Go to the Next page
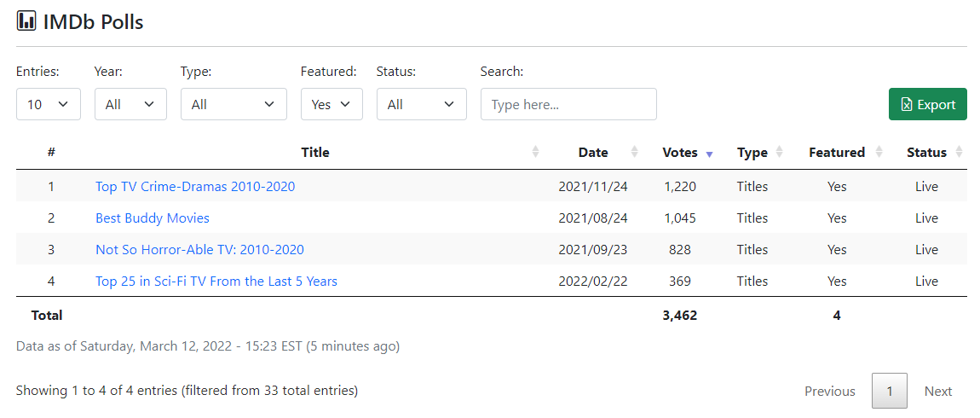Viewport: 980px width, 418px height. click(937, 391)
